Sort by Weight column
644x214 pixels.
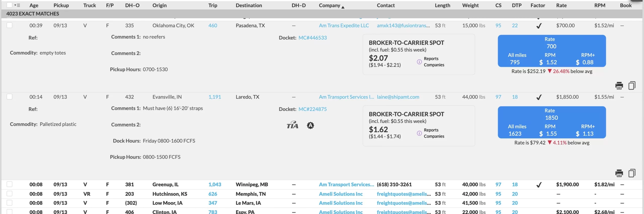(x=470, y=5)
